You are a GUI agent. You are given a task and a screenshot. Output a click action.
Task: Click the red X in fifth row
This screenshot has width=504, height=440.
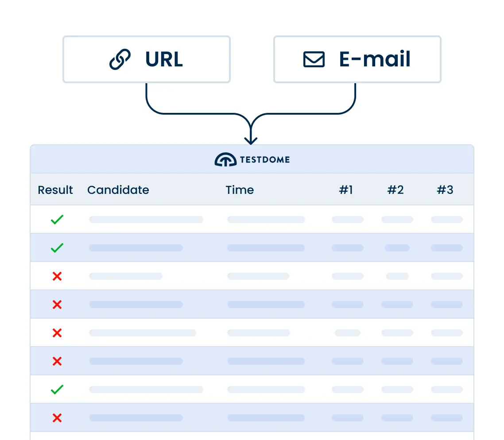[57, 333]
